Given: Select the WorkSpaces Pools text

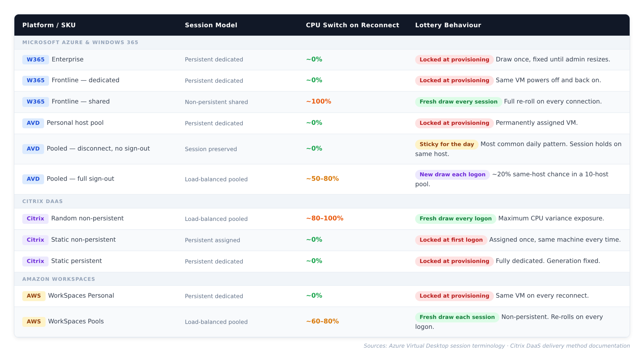Looking at the screenshot, I should click(x=76, y=321).
